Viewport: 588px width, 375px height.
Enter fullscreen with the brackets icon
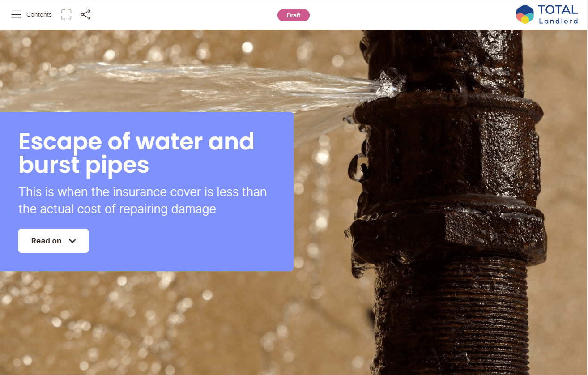66,15
